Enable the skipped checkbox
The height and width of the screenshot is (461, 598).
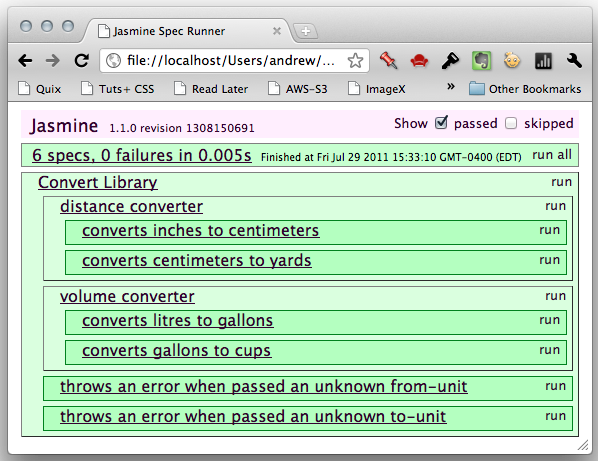click(x=511, y=123)
